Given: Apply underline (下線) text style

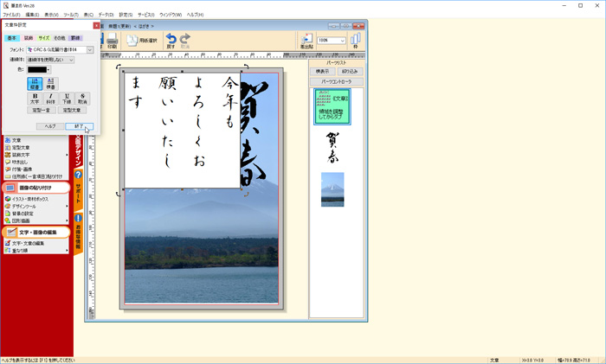Looking at the screenshot, I should pos(67,99).
